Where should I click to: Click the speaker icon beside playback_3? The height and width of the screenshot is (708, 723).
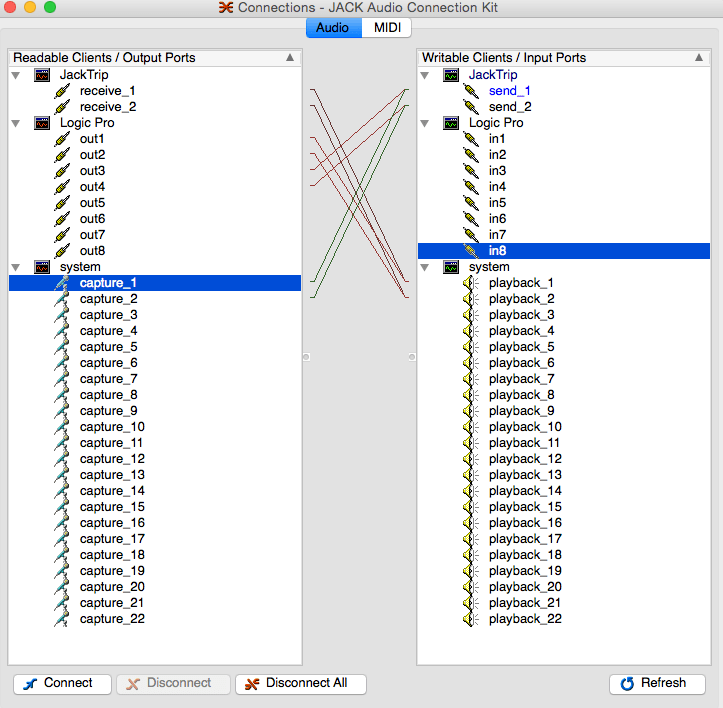pyautogui.click(x=470, y=315)
